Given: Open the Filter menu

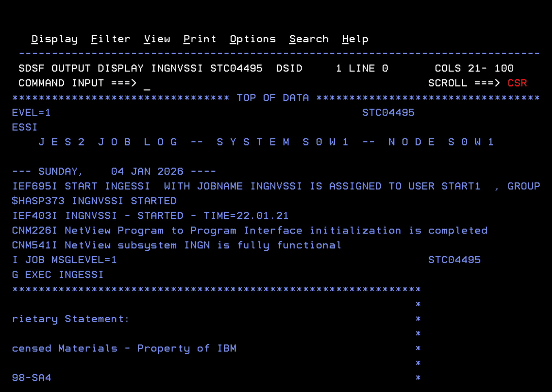Looking at the screenshot, I should 111,39.
